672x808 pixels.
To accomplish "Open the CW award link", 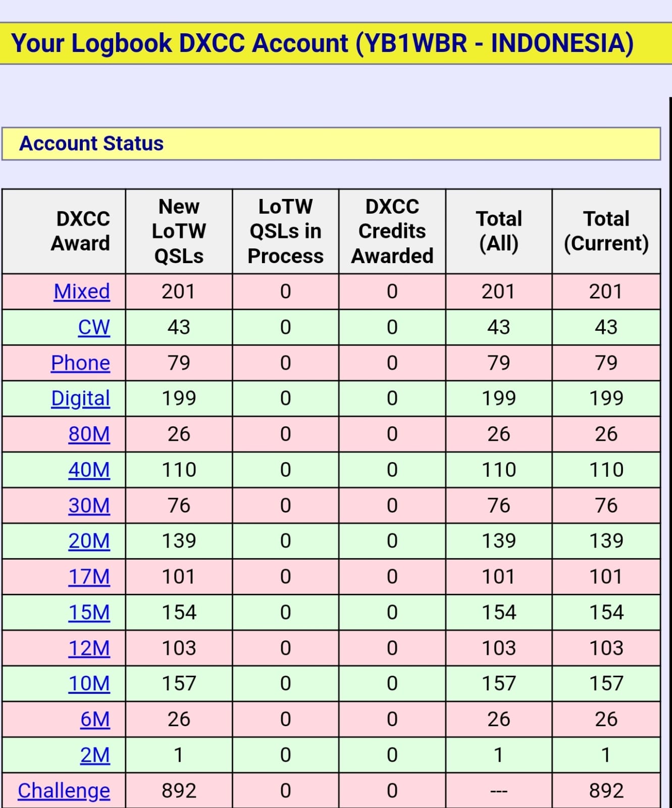I will click(x=94, y=327).
